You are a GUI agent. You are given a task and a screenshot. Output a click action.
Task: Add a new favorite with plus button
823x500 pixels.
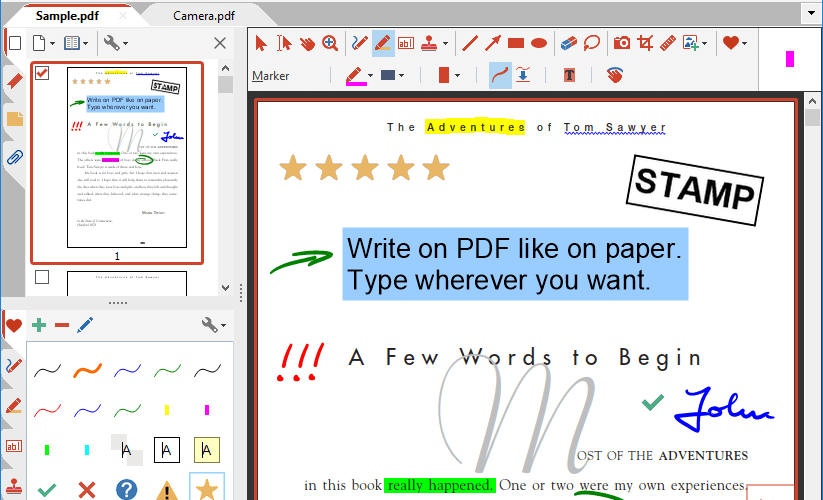pyautogui.click(x=39, y=325)
